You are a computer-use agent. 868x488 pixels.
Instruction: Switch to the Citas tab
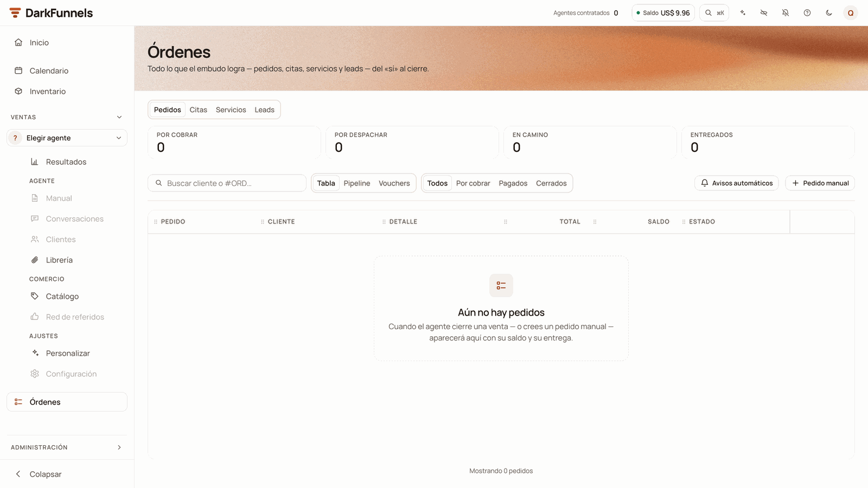pyautogui.click(x=199, y=110)
